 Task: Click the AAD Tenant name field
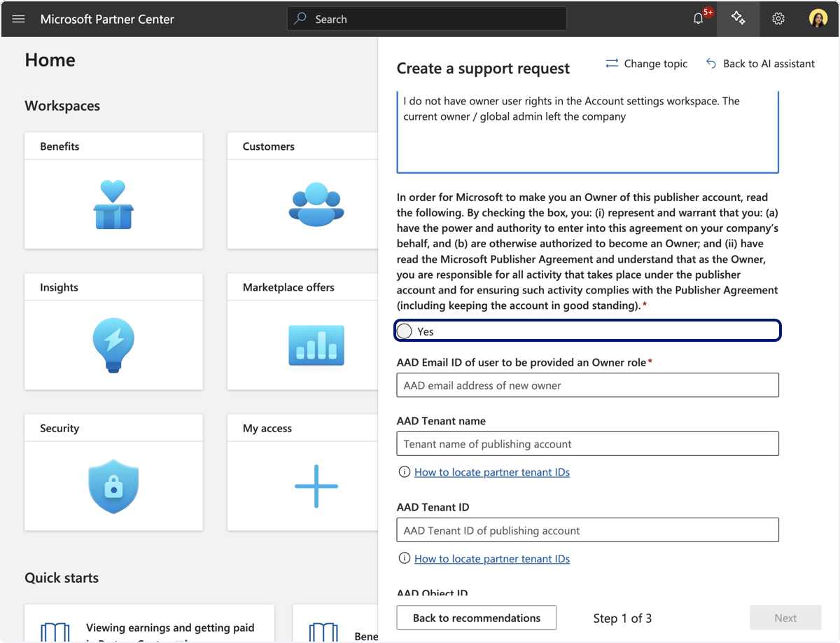point(587,443)
